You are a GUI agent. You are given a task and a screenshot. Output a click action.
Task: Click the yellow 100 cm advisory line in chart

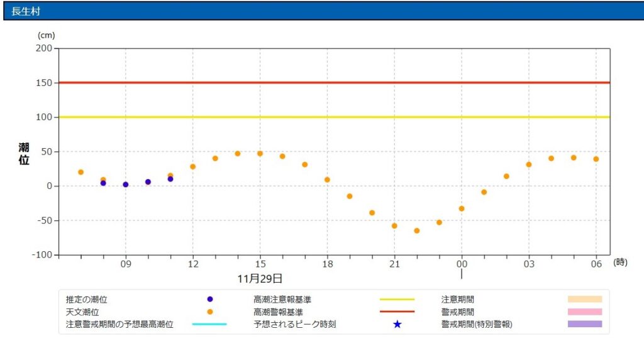tap(335, 117)
